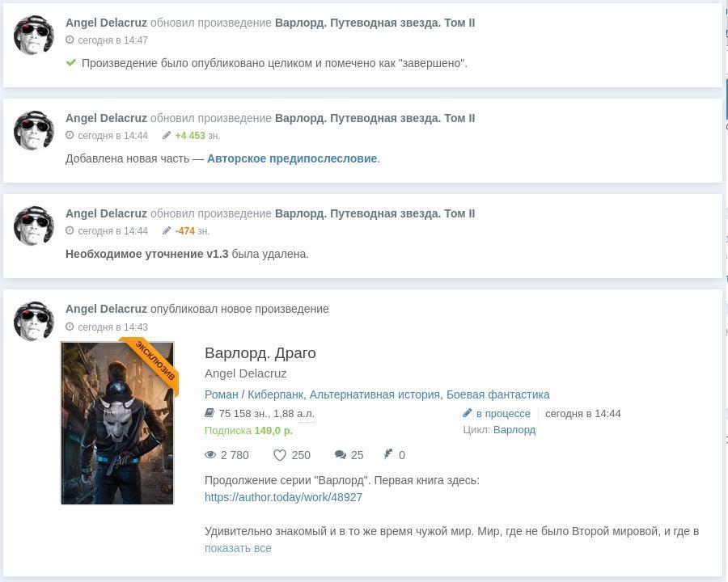
Task: Open the 'Варлорд. Драго' book title
Action: click(x=260, y=353)
